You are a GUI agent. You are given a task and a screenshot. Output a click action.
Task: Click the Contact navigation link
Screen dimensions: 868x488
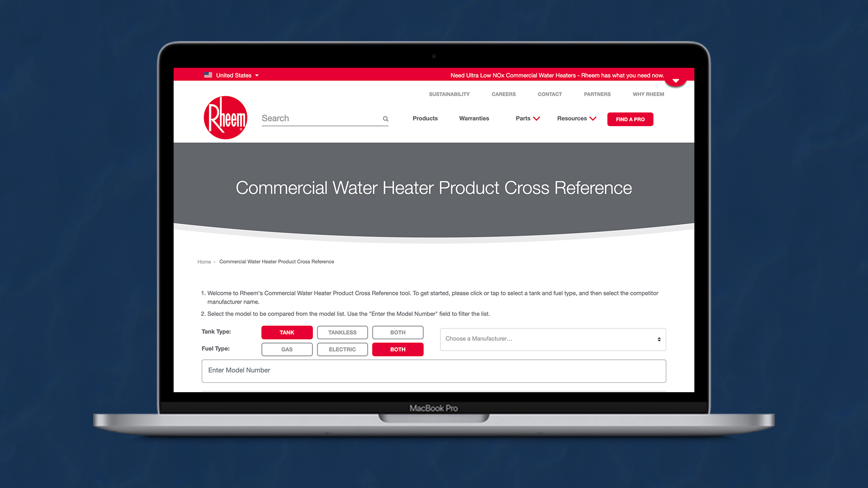549,94
